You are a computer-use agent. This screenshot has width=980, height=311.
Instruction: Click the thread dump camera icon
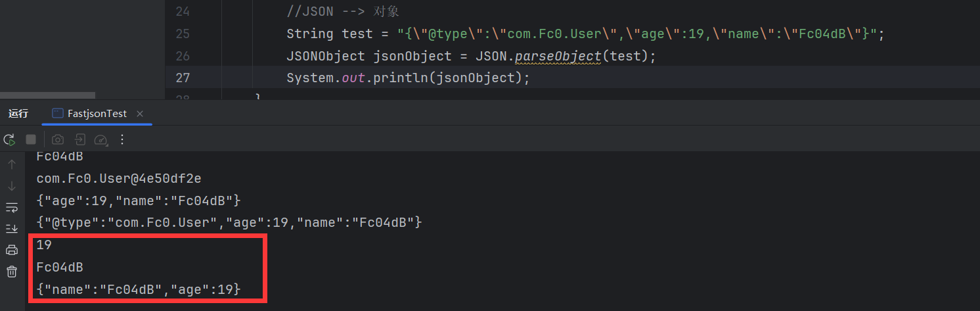click(58, 139)
